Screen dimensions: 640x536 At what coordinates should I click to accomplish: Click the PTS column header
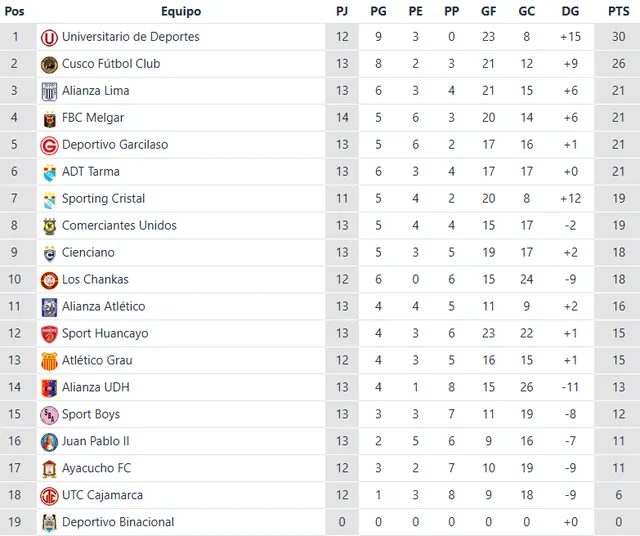(618, 12)
